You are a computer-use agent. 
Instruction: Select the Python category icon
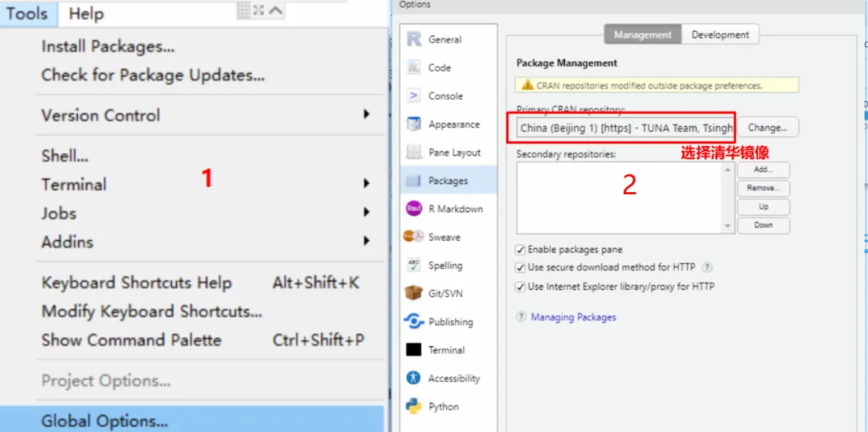click(x=414, y=406)
